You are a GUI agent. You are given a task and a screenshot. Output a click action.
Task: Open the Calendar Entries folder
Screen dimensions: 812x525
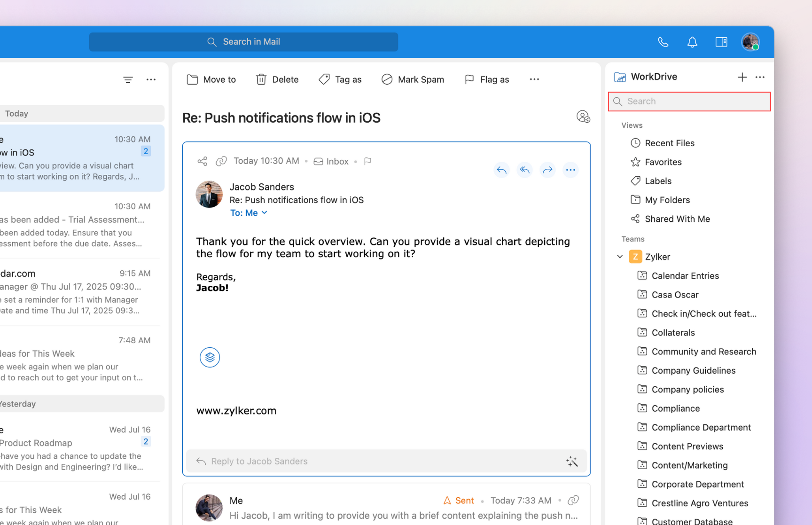[678, 276]
